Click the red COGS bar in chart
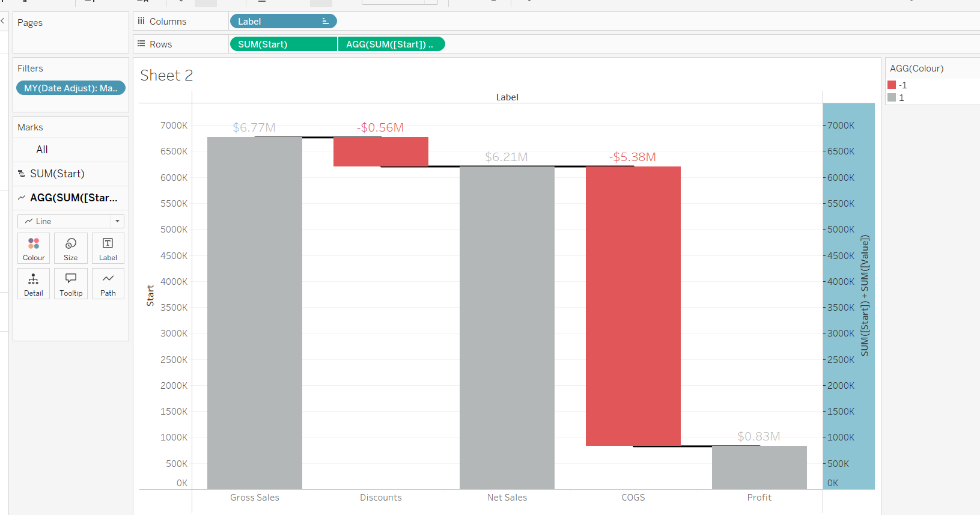This screenshot has height=515, width=980. (x=633, y=306)
